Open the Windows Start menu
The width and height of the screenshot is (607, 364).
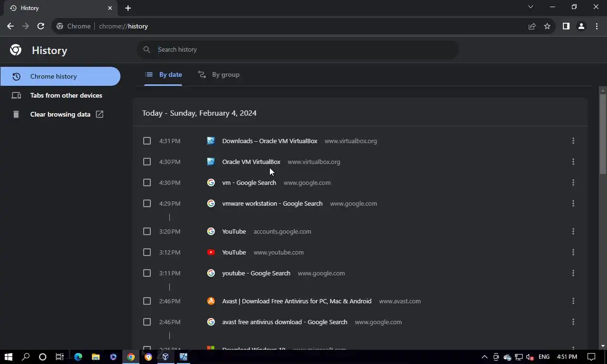click(8, 357)
